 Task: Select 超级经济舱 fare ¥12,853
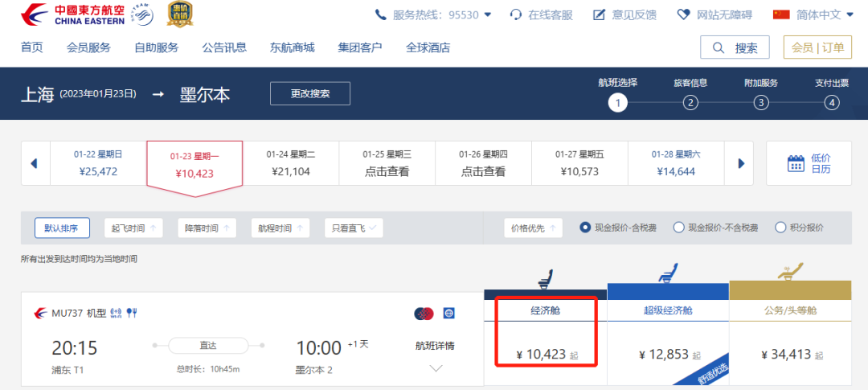tap(668, 355)
